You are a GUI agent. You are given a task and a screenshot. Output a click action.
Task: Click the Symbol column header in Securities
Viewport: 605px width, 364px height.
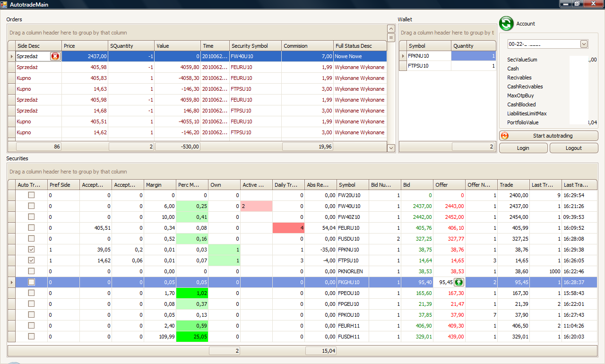tap(352, 185)
